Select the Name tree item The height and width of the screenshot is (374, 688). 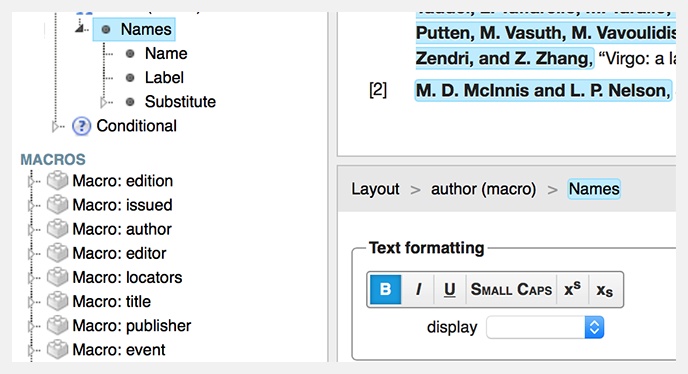click(x=166, y=54)
